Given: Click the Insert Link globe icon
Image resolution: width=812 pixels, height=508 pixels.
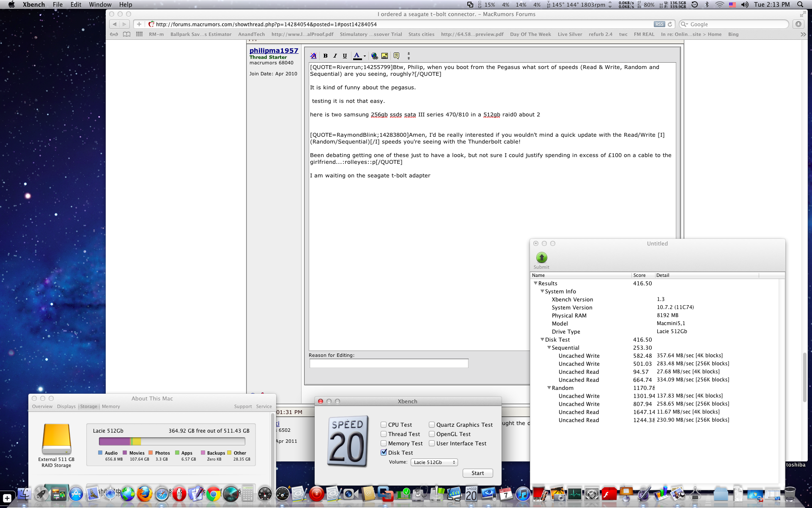Looking at the screenshot, I should tap(374, 56).
